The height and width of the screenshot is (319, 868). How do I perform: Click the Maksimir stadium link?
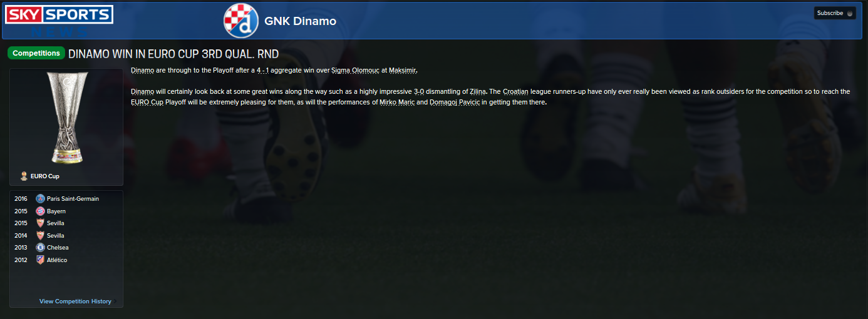[x=402, y=70]
